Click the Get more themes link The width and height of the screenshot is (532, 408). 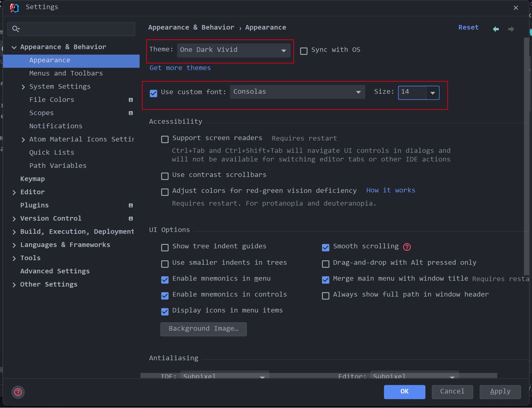(180, 68)
